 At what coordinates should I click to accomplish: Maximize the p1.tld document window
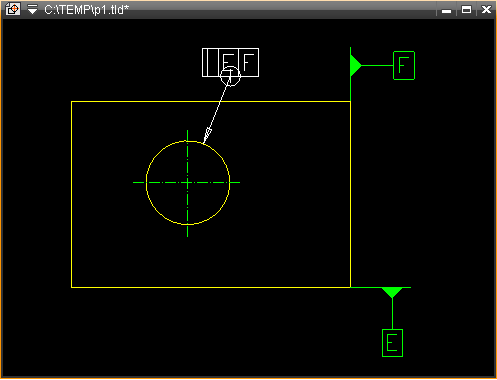tap(466, 10)
